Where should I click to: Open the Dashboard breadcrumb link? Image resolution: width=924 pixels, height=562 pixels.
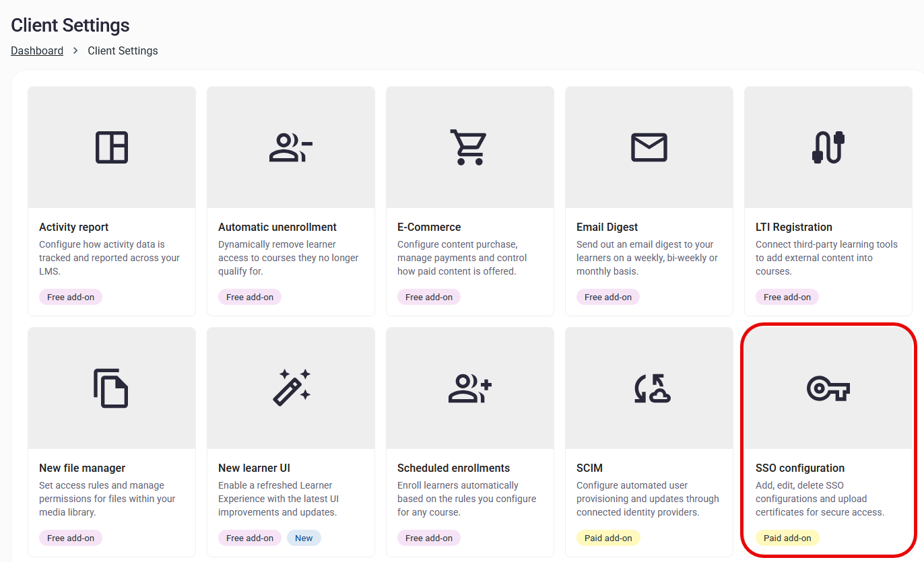pos(37,51)
